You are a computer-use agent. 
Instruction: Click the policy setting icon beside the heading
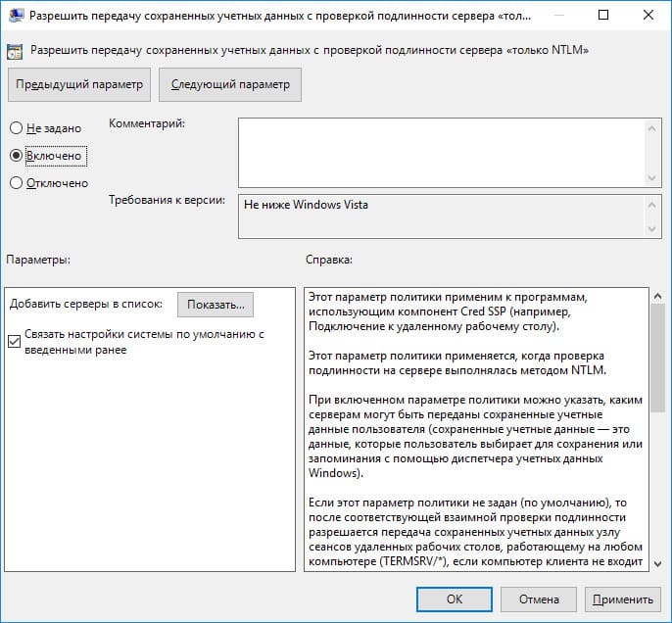click(x=18, y=49)
